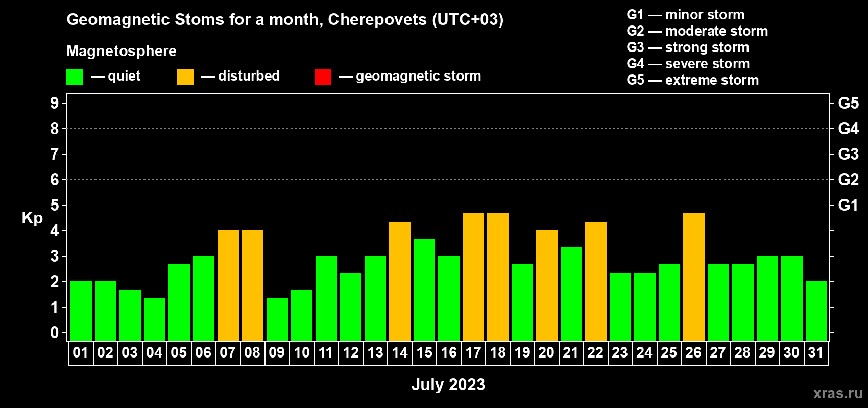The height and width of the screenshot is (408, 868).
Task: Click the Kp value 5 axis tick
Action: (55, 205)
